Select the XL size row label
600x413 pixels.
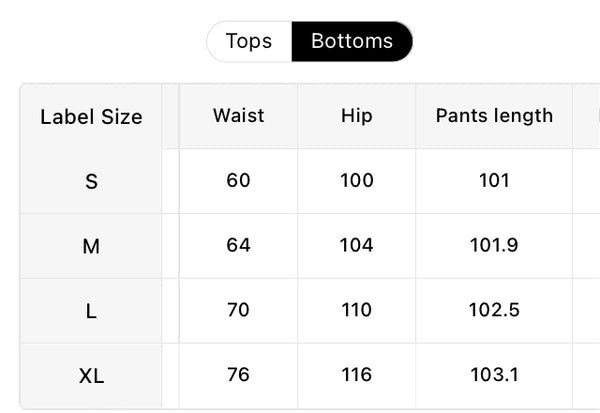(x=91, y=375)
